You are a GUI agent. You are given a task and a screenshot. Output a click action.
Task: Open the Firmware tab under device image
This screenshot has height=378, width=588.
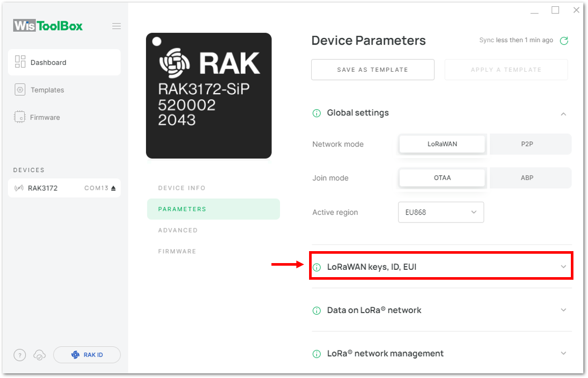pyautogui.click(x=177, y=251)
